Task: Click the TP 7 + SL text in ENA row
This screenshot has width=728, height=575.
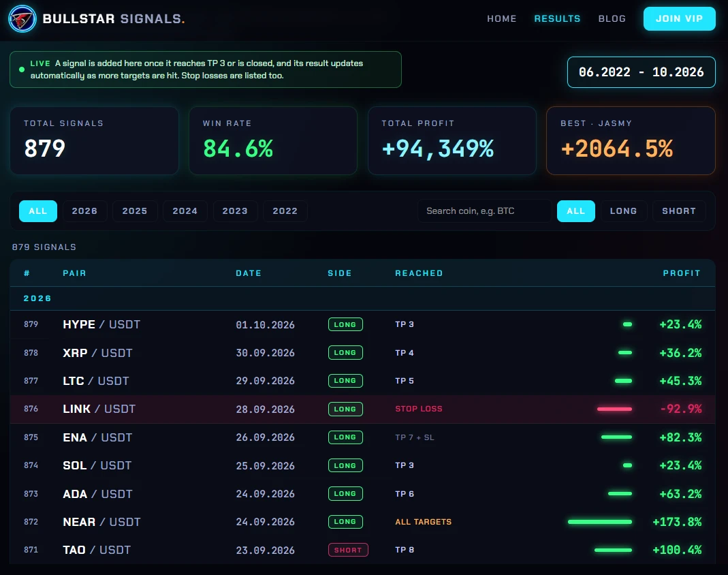Action: pos(415,437)
